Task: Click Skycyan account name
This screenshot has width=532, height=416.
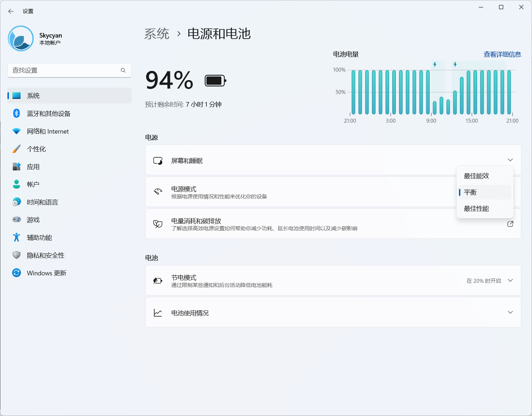Action: click(51, 35)
